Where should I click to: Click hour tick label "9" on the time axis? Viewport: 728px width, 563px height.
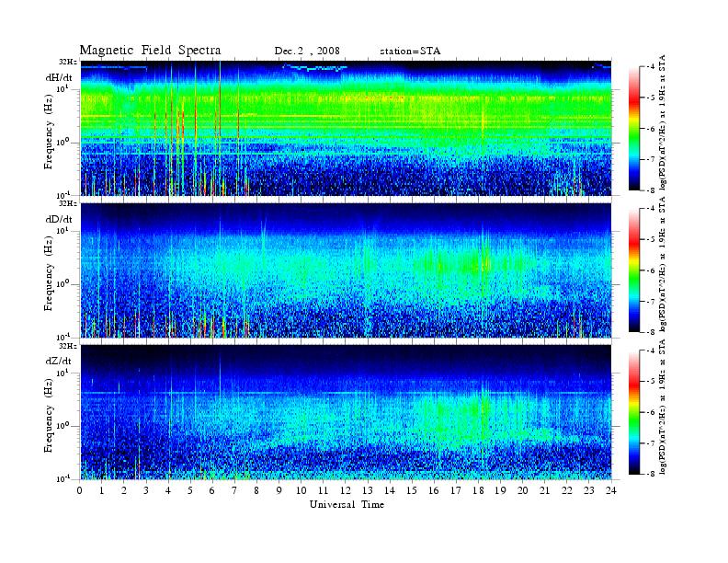point(279,490)
